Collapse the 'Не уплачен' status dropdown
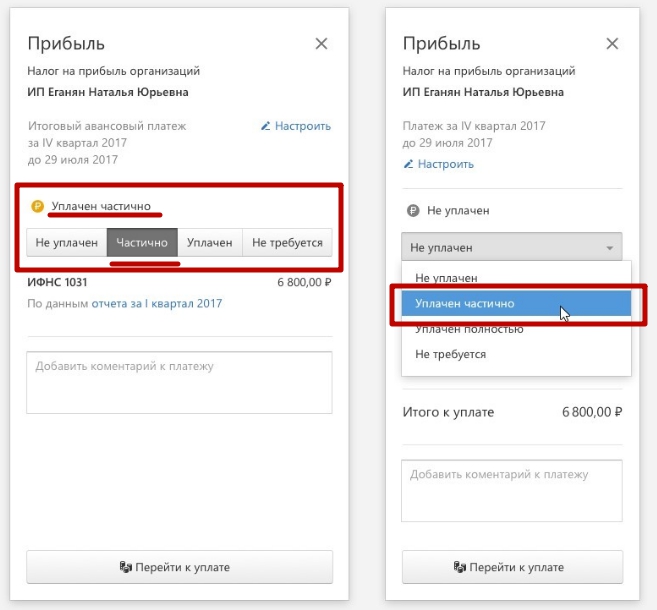657x610 pixels. (x=511, y=247)
